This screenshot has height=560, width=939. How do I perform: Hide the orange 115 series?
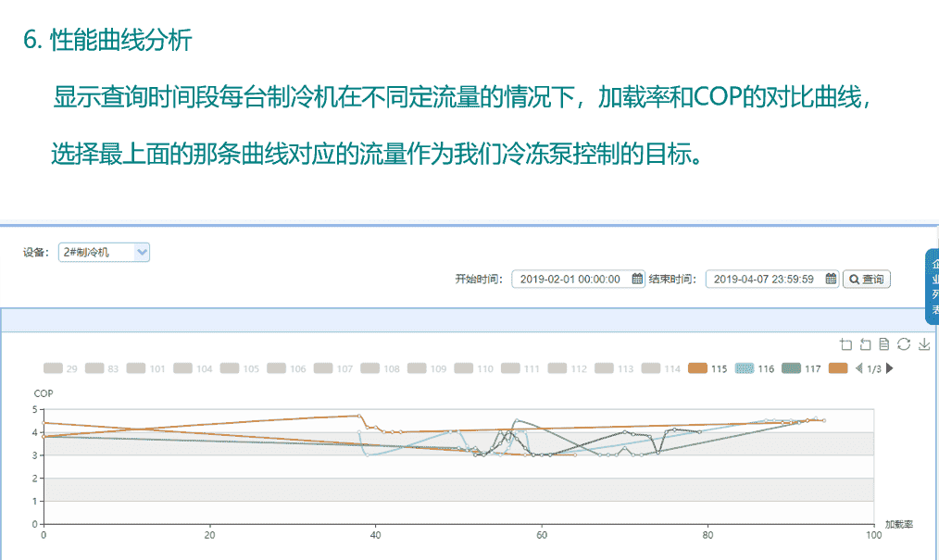click(707, 368)
